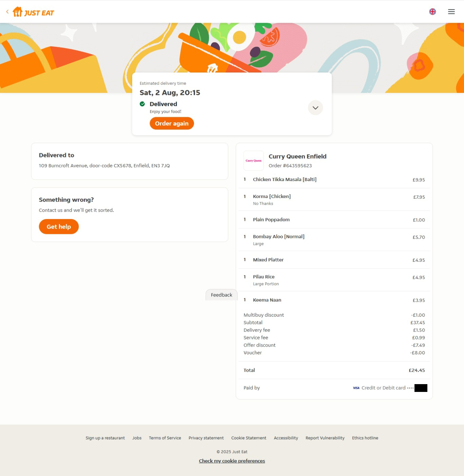Open the hamburger menu

coord(451,12)
